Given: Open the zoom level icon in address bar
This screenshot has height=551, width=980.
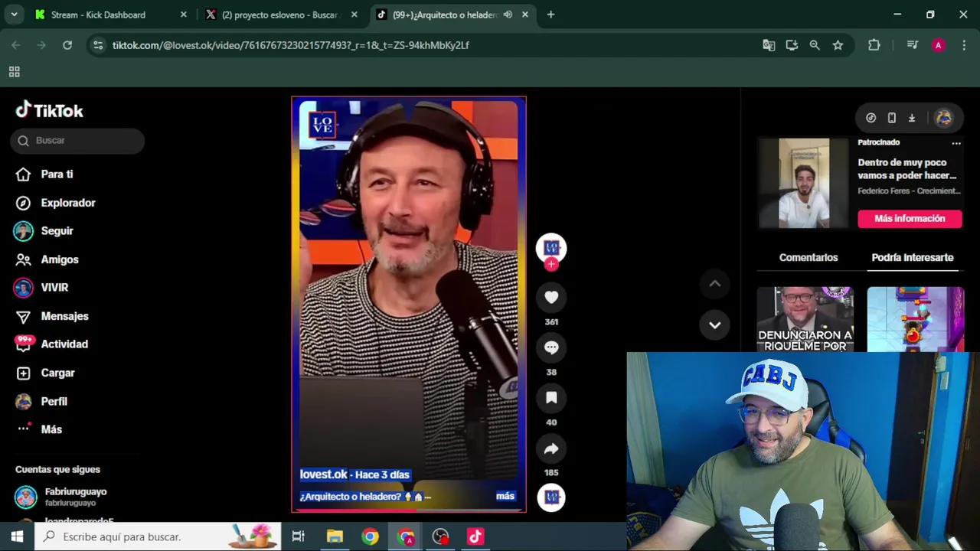Looking at the screenshot, I should (815, 45).
